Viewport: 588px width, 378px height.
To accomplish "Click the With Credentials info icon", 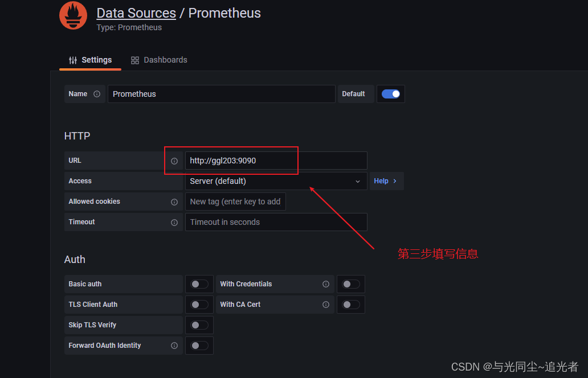I will point(325,283).
